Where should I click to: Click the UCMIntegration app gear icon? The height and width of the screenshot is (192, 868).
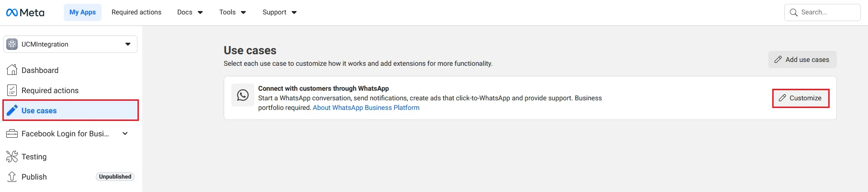point(12,44)
